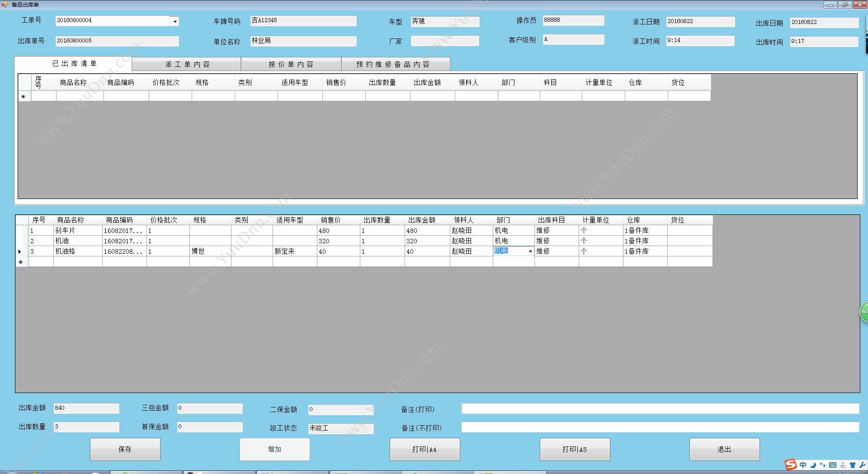Image resolution: width=868 pixels, height=474 pixels.
Task: Click the 出库金额 cell showing 480
Action: (x=427, y=230)
